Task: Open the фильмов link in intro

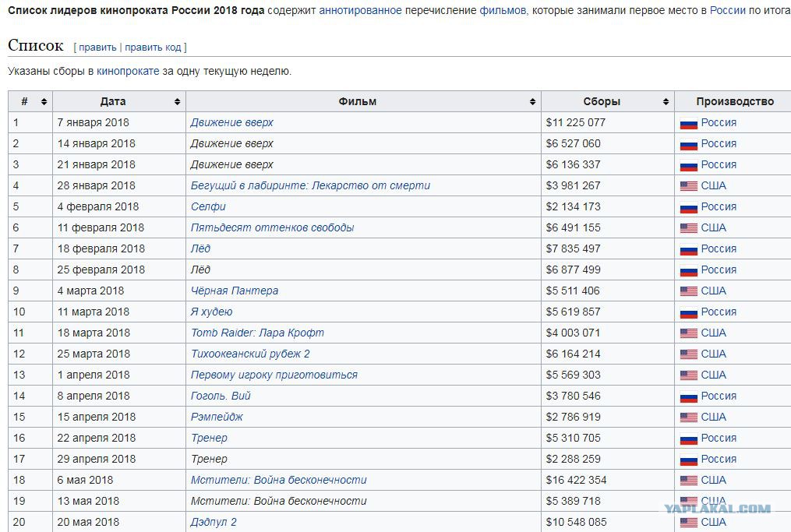Action: tap(502, 10)
